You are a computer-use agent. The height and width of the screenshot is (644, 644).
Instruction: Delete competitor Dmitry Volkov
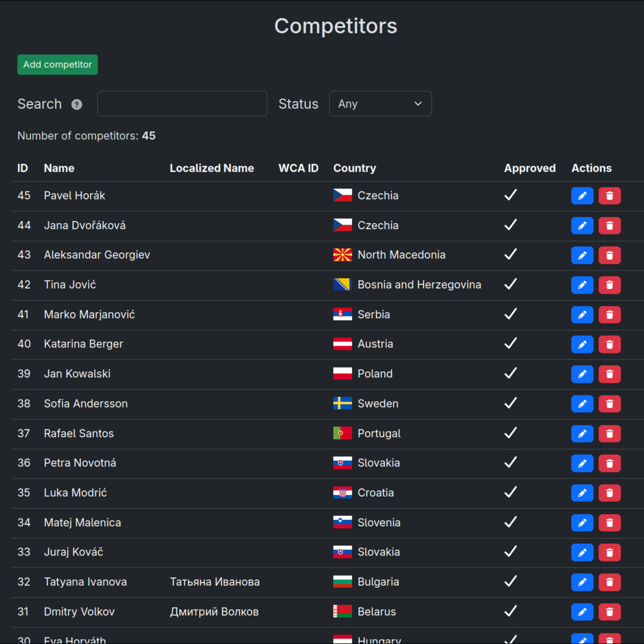click(x=609, y=612)
